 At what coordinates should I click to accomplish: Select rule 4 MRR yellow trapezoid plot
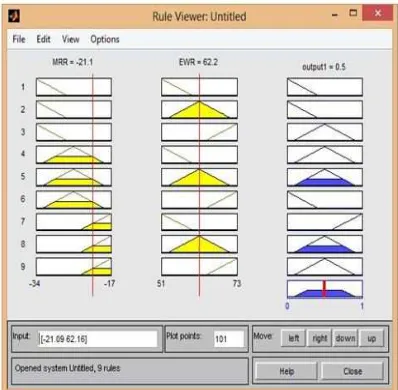74,154
